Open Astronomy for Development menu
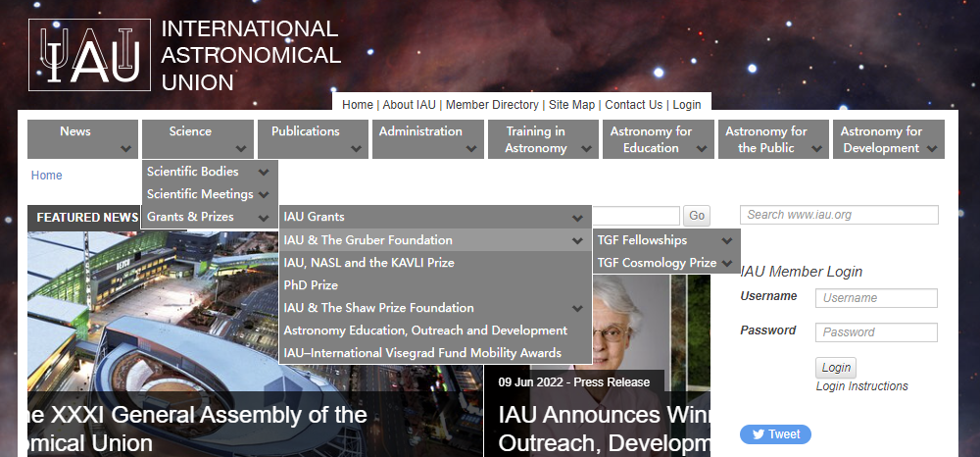Screen dimensions: 980x457 888,139
